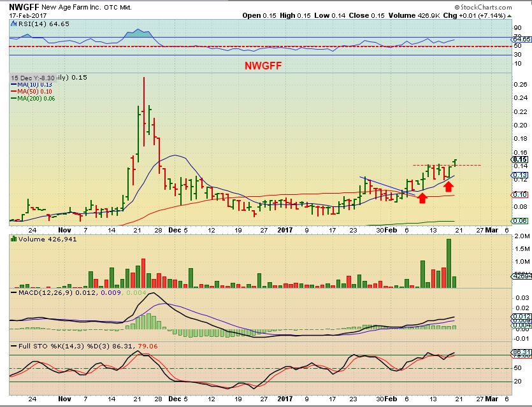Click the 0.15 last-price tag

point(520,159)
